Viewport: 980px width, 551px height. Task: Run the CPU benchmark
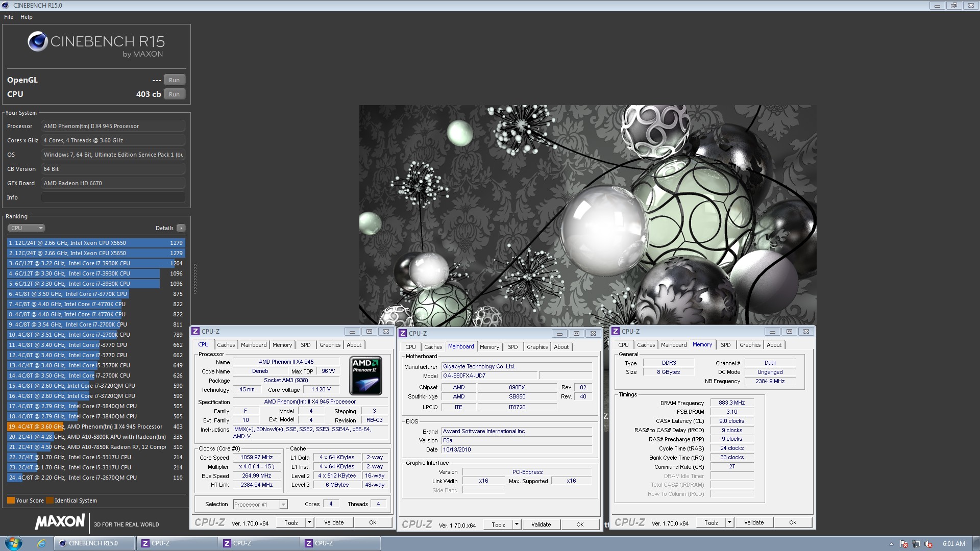coord(175,94)
